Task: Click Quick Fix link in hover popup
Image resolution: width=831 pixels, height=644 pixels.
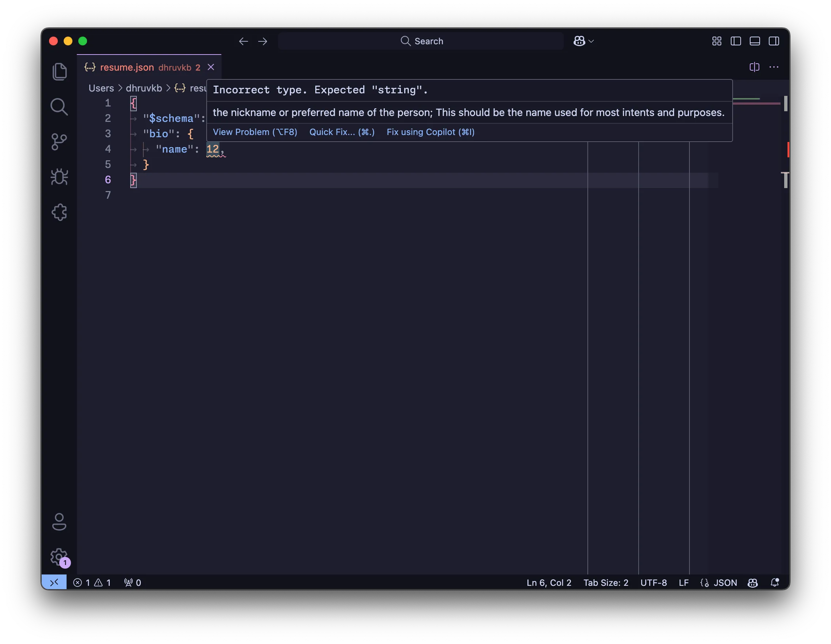Action: pyautogui.click(x=342, y=132)
